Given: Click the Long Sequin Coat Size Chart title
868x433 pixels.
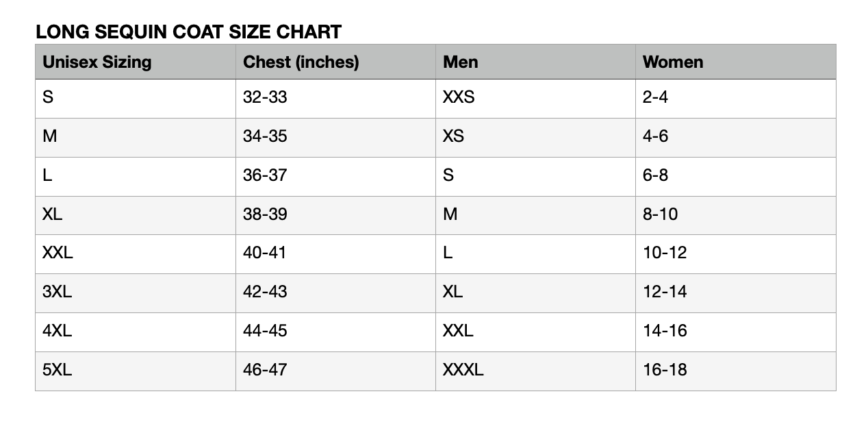Looking at the screenshot, I should [188, 32].
